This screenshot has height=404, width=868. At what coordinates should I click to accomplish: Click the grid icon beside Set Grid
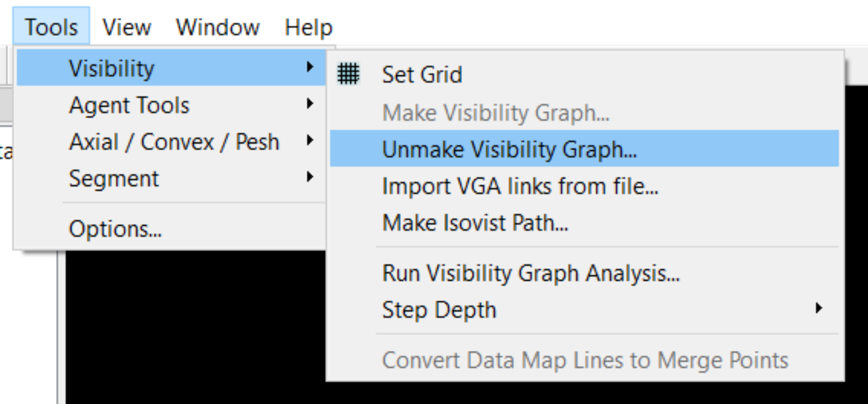click(350, 75)
